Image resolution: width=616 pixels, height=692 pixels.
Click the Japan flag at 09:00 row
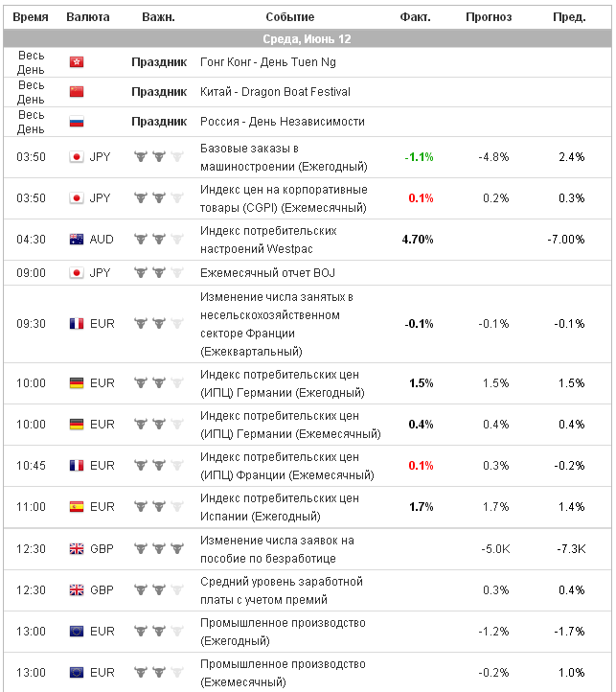click(x=77, y=273)
